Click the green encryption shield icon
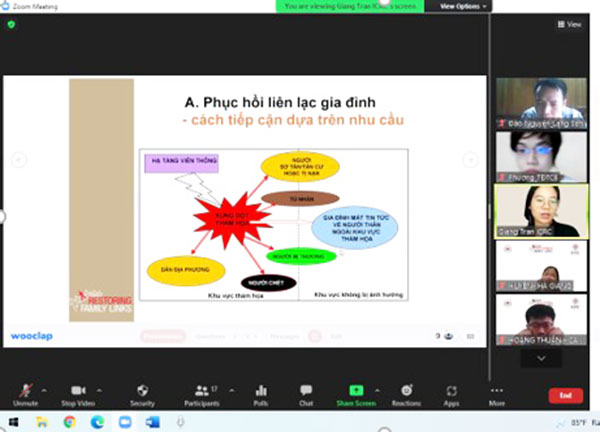This screenshot has height=432, width=600. [11, 25]
